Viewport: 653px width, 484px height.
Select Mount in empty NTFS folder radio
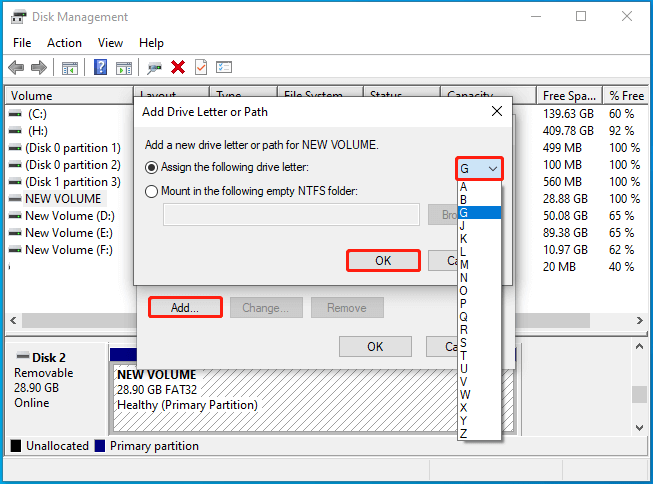click(151, 191)
